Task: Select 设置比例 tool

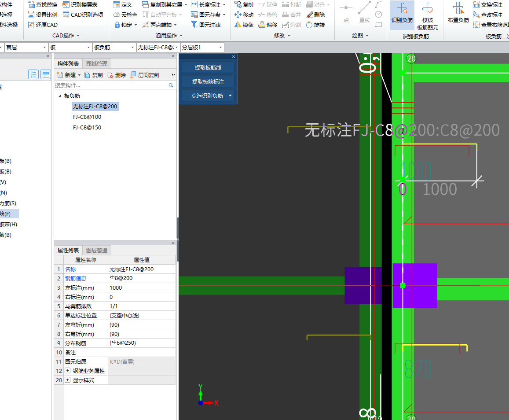Action: pyautogui.click(x=43, y=15)
